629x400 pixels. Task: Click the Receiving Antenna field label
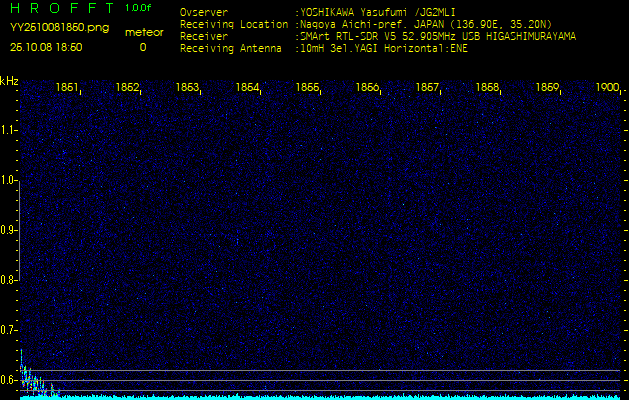click(231, 49)
